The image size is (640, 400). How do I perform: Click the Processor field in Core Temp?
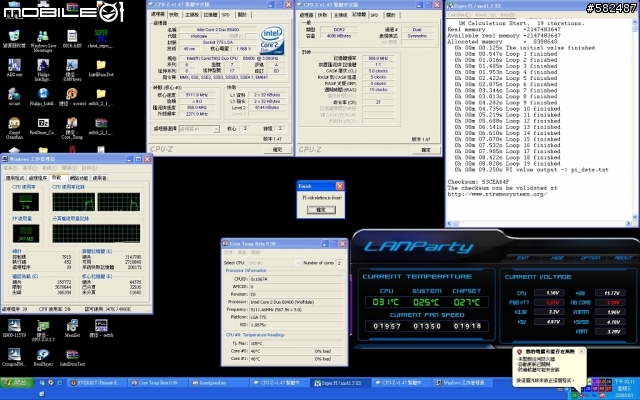tap(296, 302)
